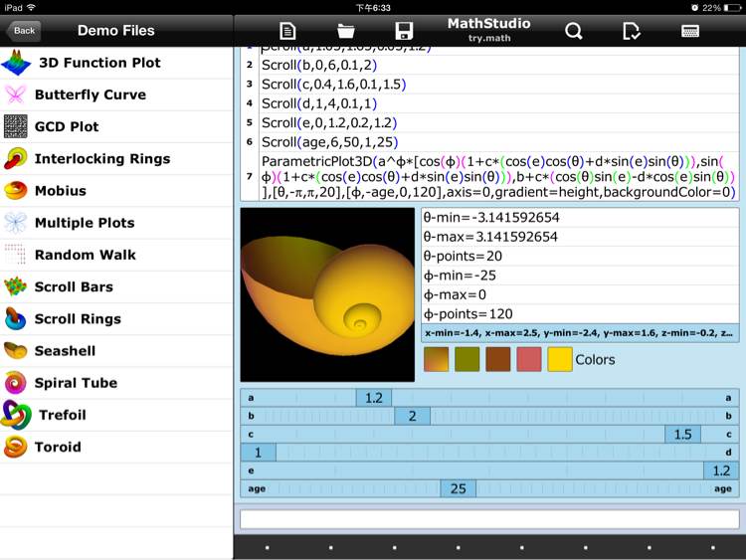Click the ϕ-points=120 field
Viewport: 746px width, 560px height.
[x=580, y=314]
